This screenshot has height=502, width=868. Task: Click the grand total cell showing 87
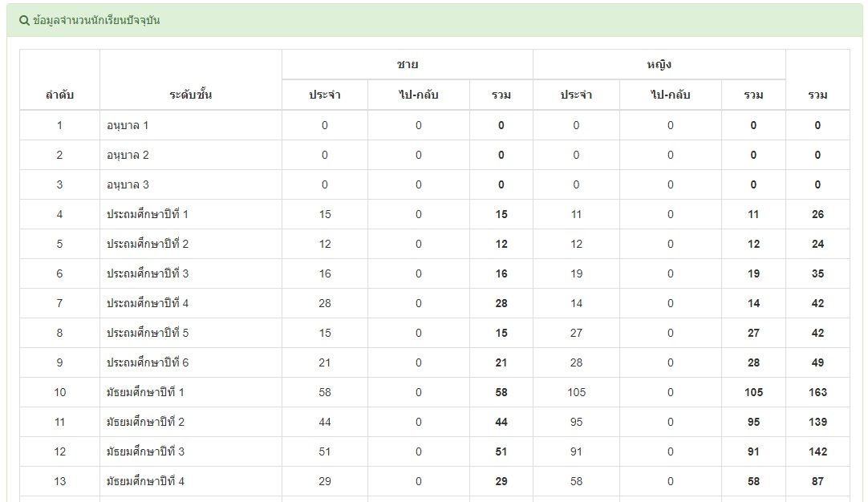point(817,481)
